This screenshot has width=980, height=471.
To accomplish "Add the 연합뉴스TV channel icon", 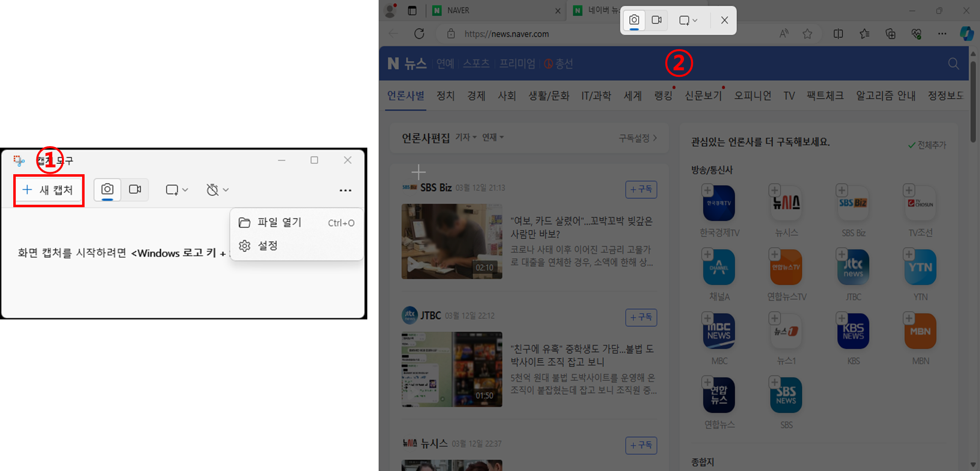I will (x=786, y=267).
